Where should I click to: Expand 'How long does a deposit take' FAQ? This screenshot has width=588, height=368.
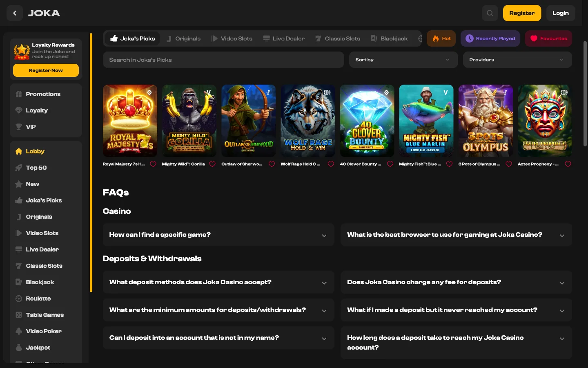[x=456, y=343]
